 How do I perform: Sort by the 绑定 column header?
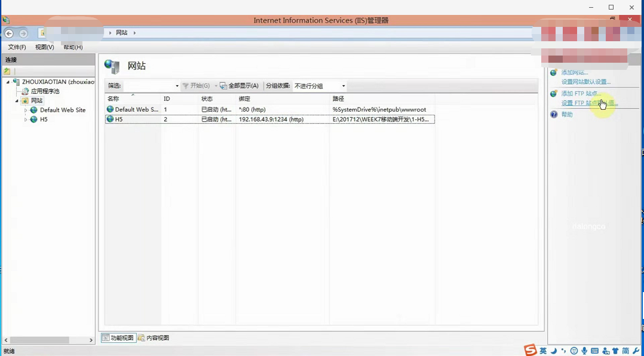[x=283, y=99]
